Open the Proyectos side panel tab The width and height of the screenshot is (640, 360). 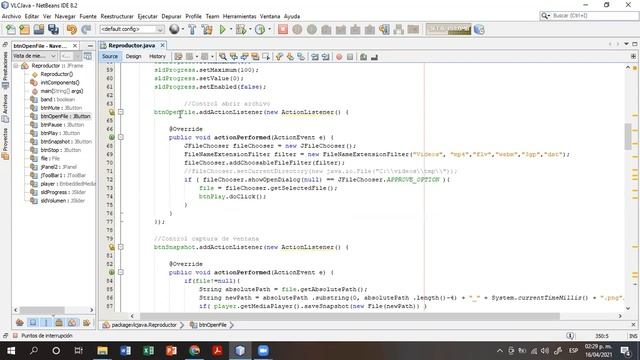click(5, 144)
